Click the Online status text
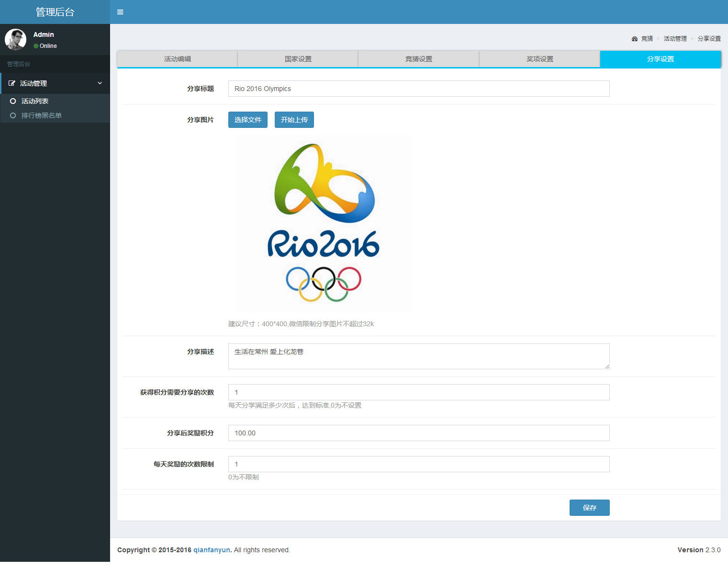Viewport: 728px width, 569px height. [x=48, y=46]
